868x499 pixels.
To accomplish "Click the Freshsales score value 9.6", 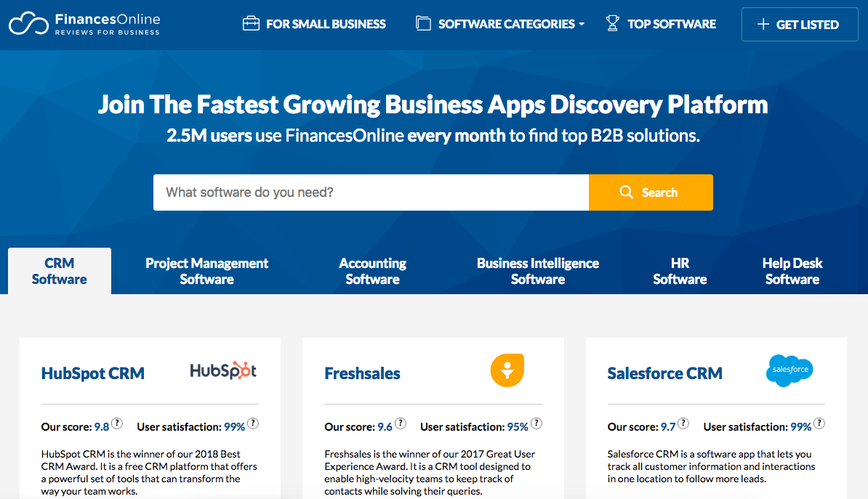I will pyautogui.click(x=385, y=427).
